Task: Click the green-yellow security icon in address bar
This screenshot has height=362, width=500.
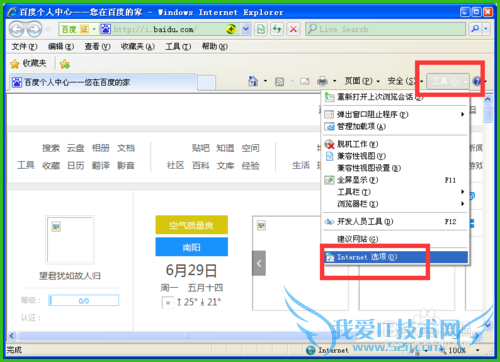Action: [231, 29]
